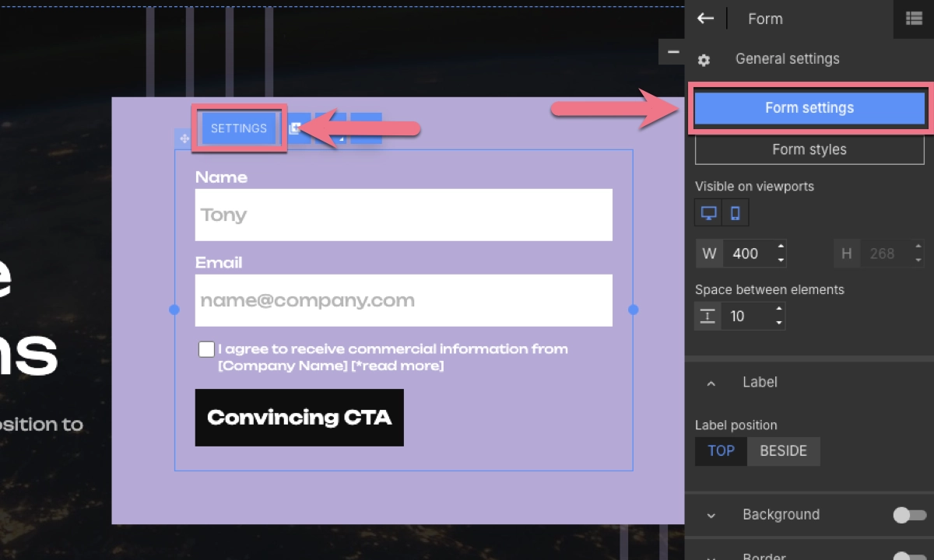
Task: Collapse the Label section
Action: tap(711, 383)
